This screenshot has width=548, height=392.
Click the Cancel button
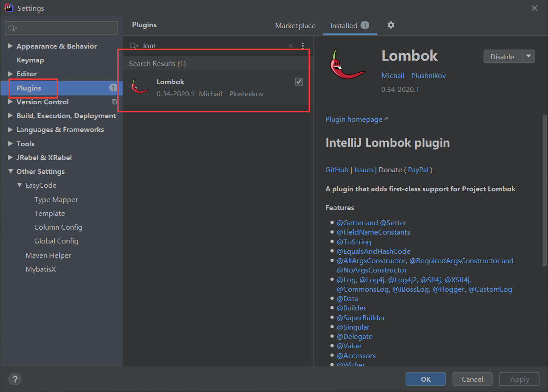pos(473,379)
